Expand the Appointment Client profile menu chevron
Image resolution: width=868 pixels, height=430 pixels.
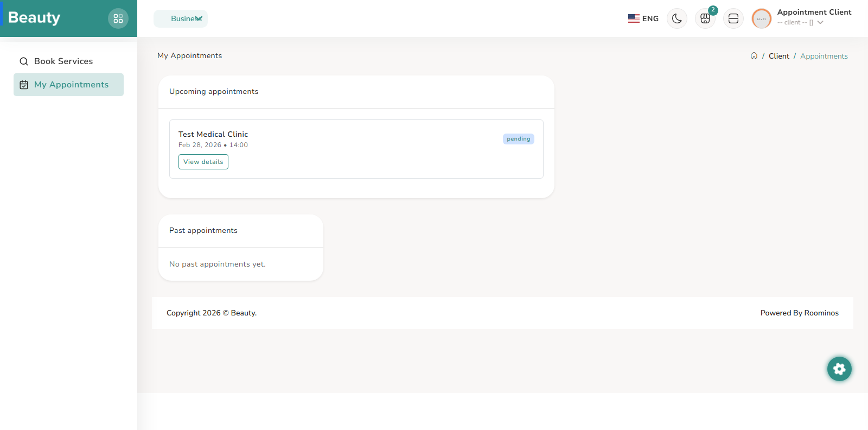820,22
